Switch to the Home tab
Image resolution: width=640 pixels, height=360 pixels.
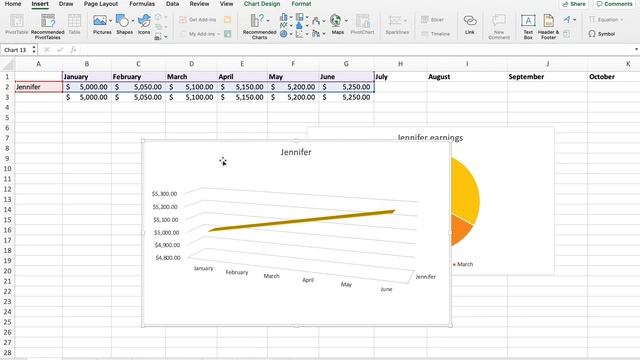click(13, 4)
